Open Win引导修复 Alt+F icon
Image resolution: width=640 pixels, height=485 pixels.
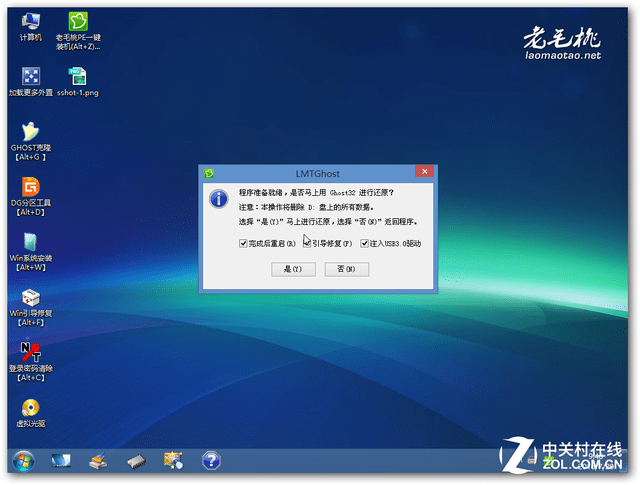click(x=31, y=307)
